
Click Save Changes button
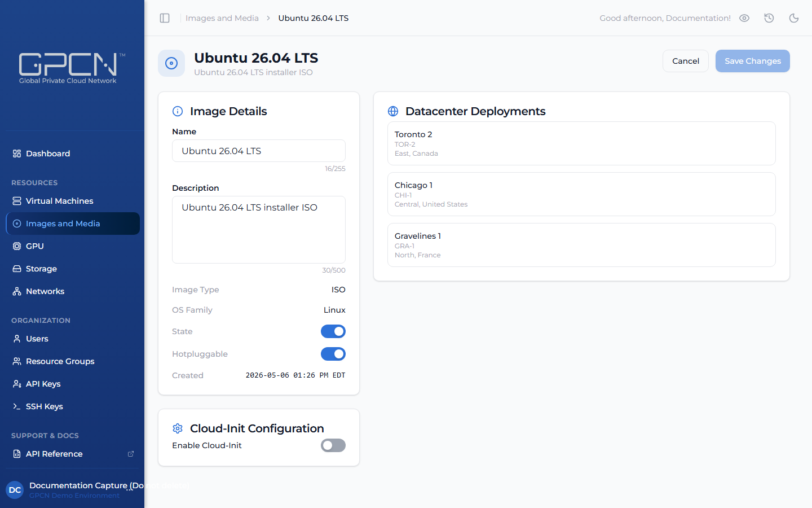pos(753,61)
